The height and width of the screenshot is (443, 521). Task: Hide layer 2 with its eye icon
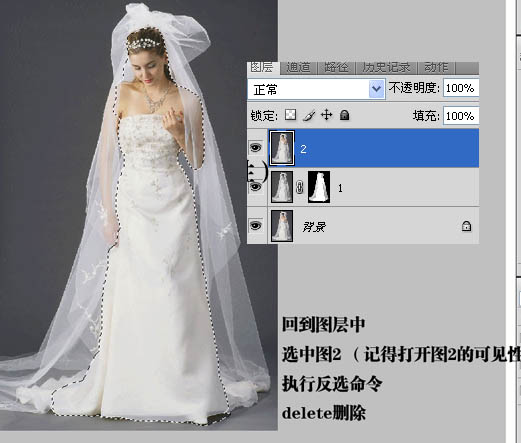tap(256, 147)
